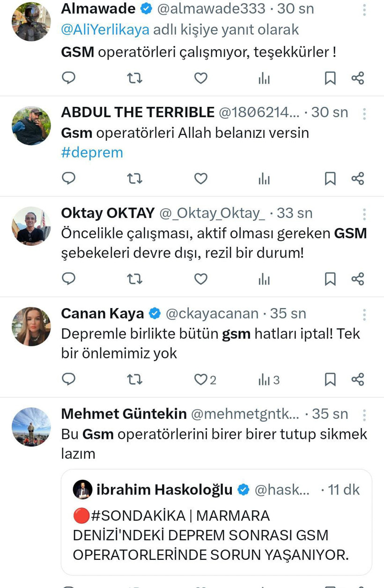Reply to Almawade's tweet about GSM operators
The image size is (384, 588).
click(69, 78)
